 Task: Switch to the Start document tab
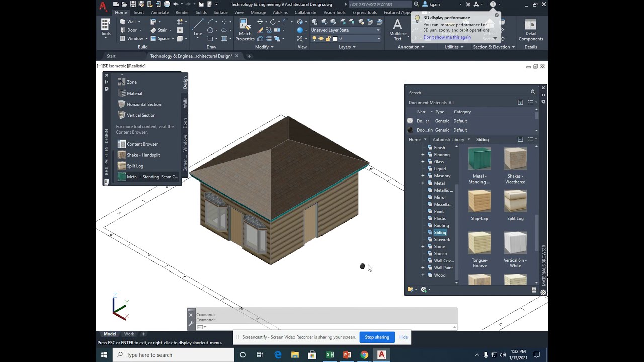[111, 56]
